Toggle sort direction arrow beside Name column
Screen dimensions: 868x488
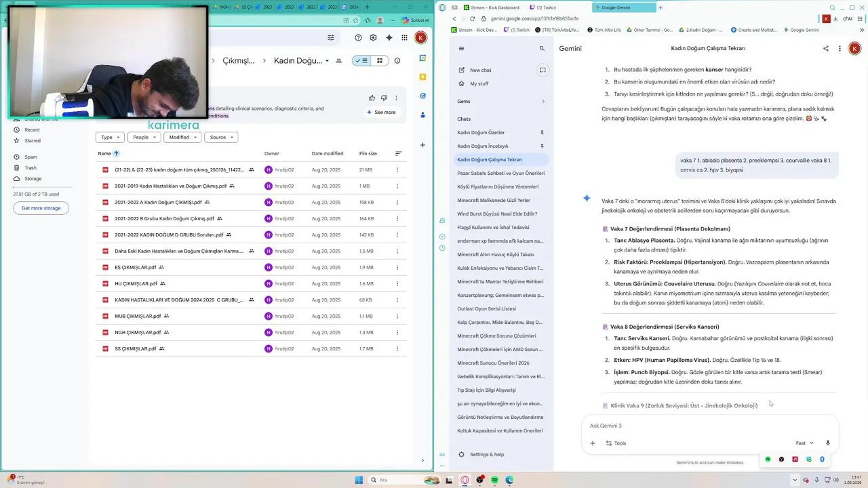[116, 154]
